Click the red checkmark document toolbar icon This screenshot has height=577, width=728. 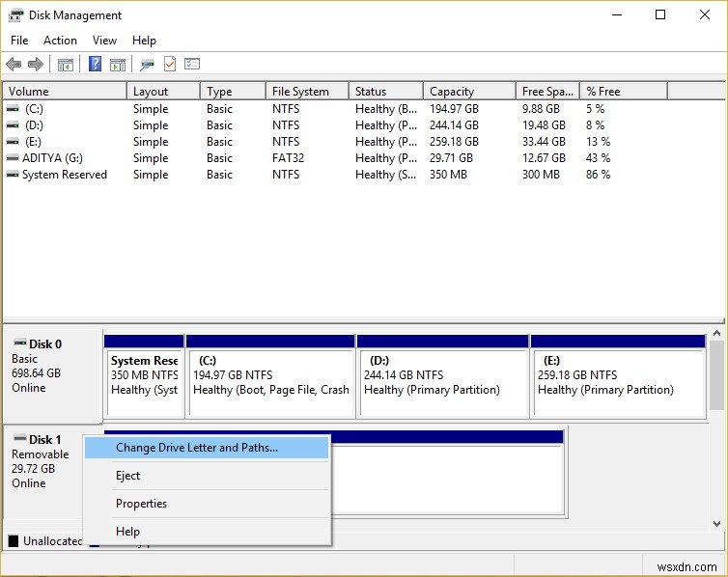click(170, 65)
